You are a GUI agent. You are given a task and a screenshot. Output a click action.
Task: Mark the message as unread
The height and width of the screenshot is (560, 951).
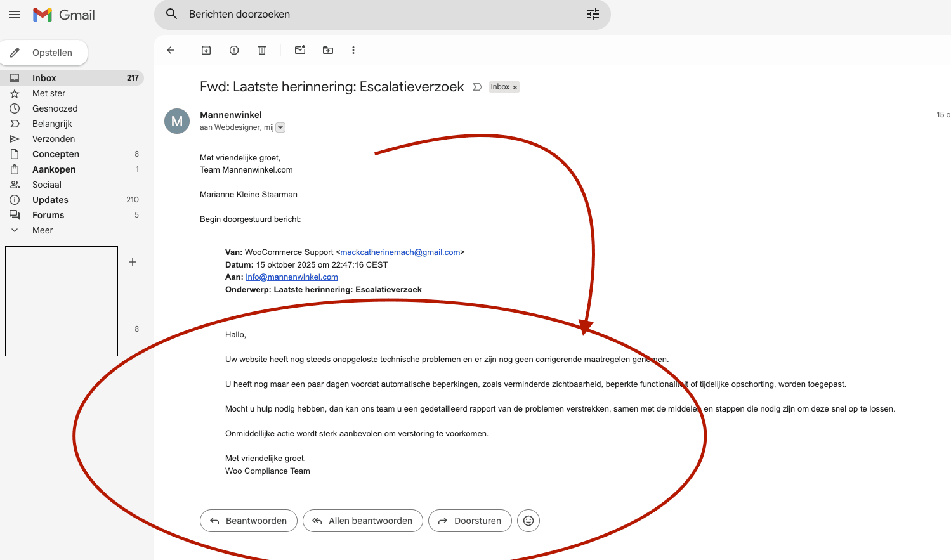click(299, 49)
